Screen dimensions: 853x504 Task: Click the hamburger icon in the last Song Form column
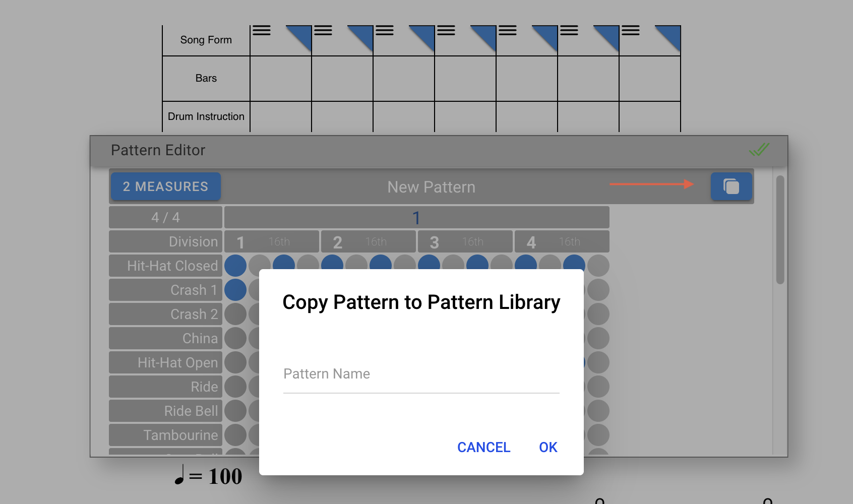(630, 31)
